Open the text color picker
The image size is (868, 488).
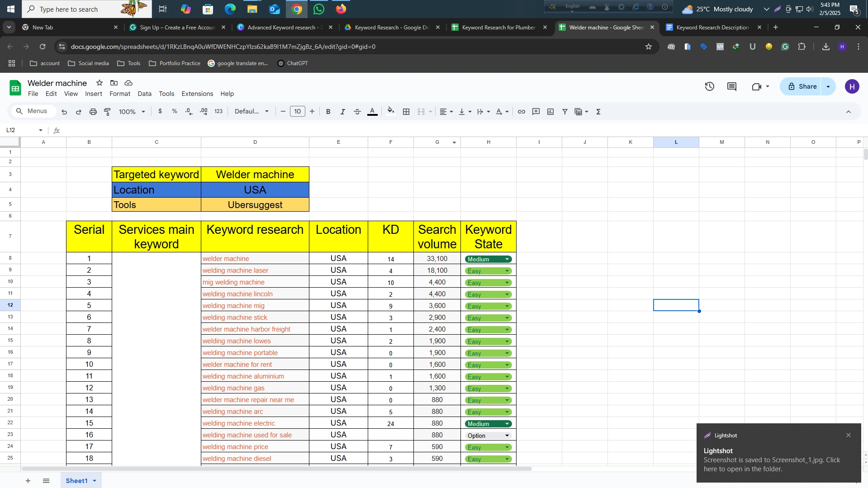point(372,111)
